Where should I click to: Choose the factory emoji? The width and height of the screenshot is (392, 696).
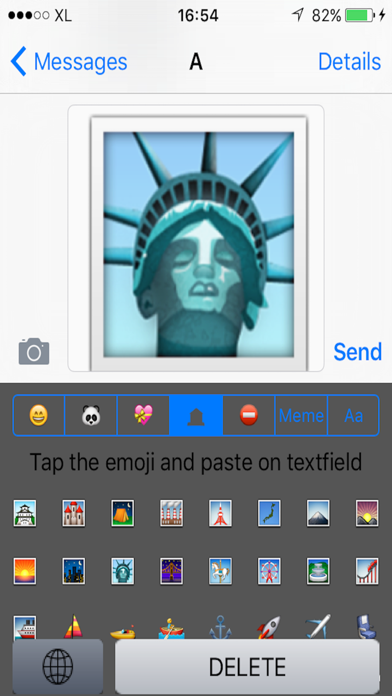171,513
